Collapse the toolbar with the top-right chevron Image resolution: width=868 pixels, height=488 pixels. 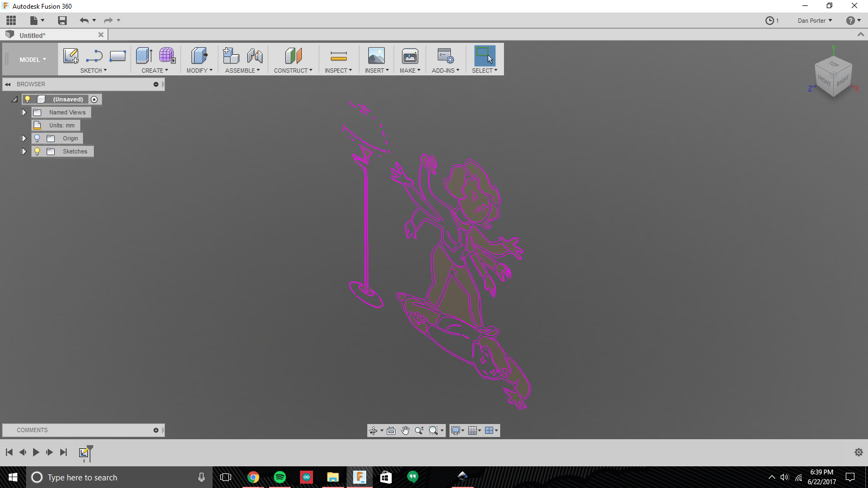(860, 34)
